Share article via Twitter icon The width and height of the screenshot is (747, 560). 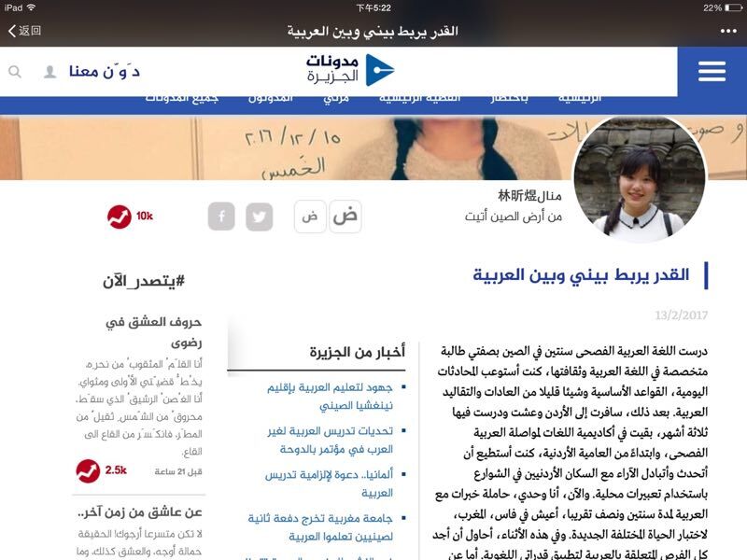(260, 217)
